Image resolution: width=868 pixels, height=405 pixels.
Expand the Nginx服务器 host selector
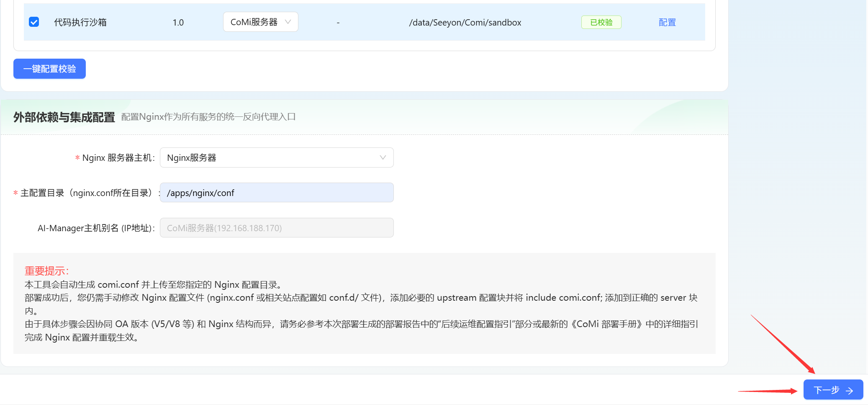tap(276, 157)
